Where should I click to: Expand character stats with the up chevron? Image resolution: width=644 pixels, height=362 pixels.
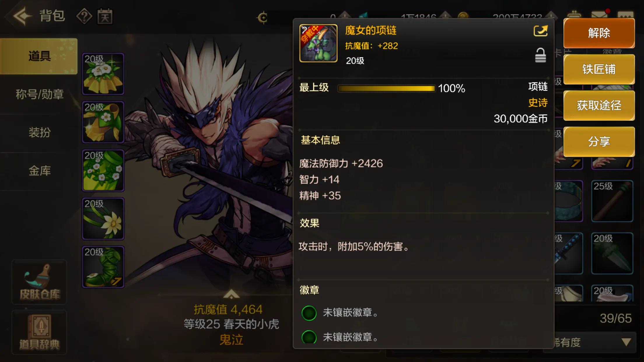tap(231, 294)
